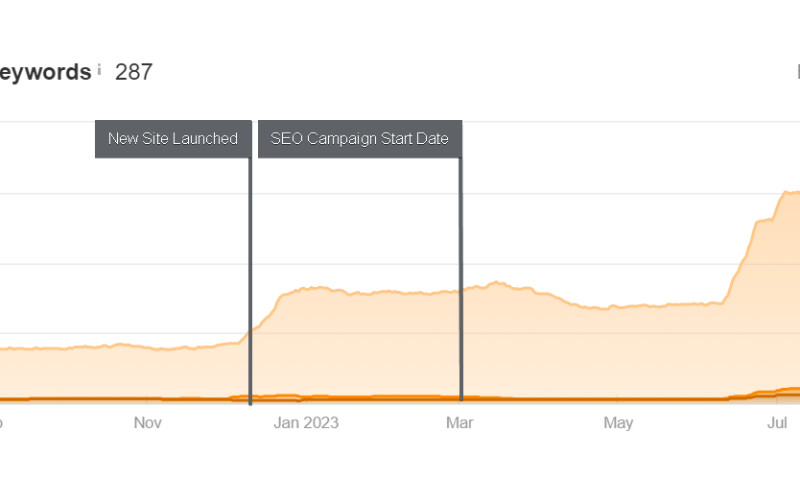Screen dimensions: 800x480
Task: Click the flat light orange line above November
Action: click(x=150, y=347)
